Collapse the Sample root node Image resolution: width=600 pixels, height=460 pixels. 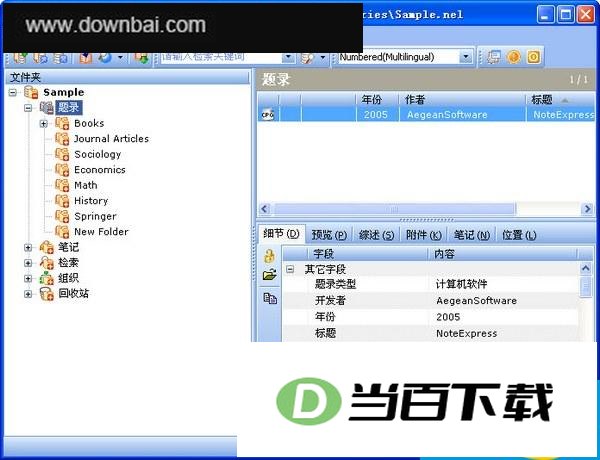[13, 93]
